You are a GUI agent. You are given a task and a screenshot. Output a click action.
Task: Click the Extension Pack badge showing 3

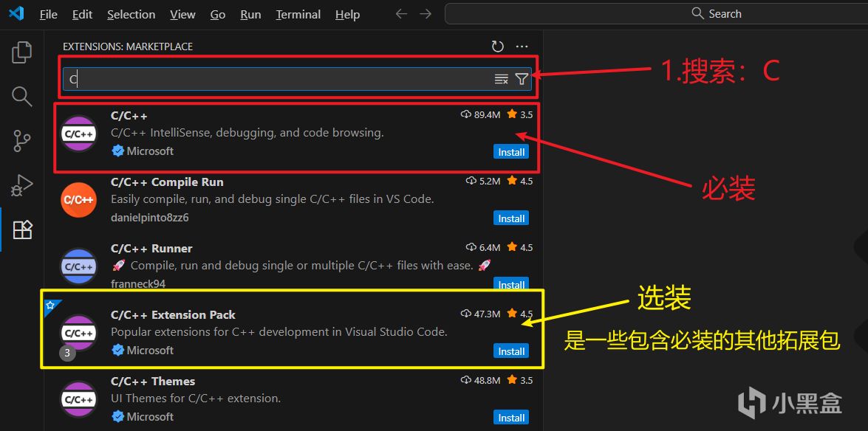click(67, 353)
